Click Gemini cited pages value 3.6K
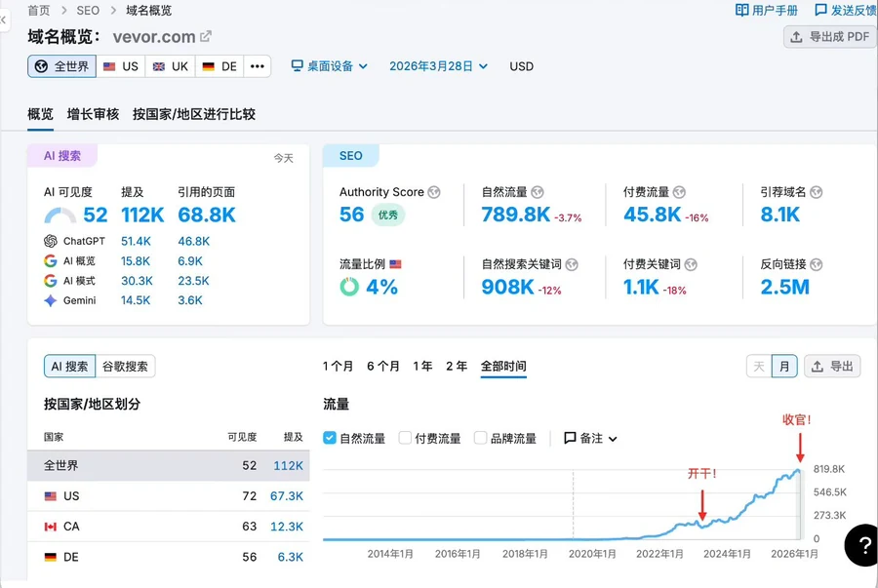This screenshot has height=588, width=878. click(190, 300)
